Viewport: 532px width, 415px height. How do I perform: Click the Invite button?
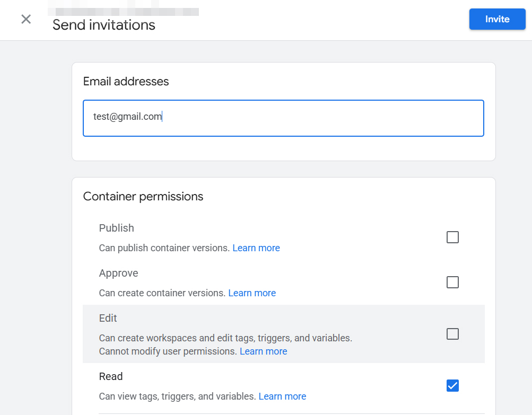pyautogui.click(x=496, y=19)
